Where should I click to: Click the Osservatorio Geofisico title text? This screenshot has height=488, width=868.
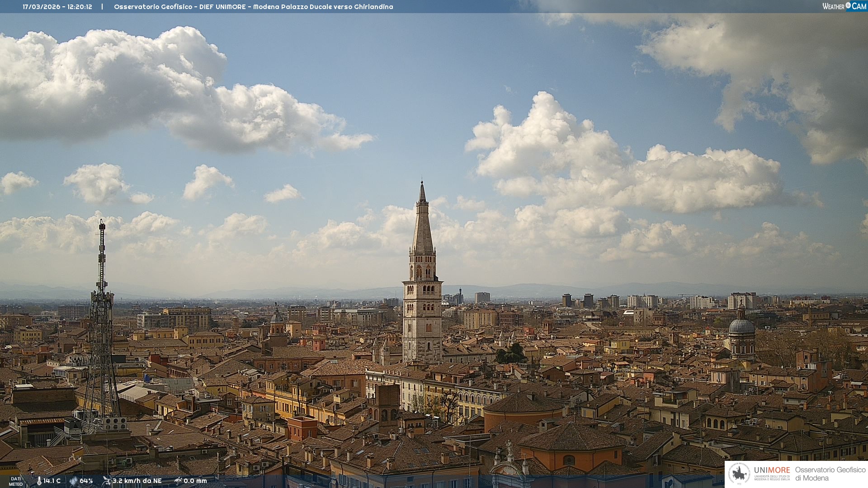(x=153, y=7)
